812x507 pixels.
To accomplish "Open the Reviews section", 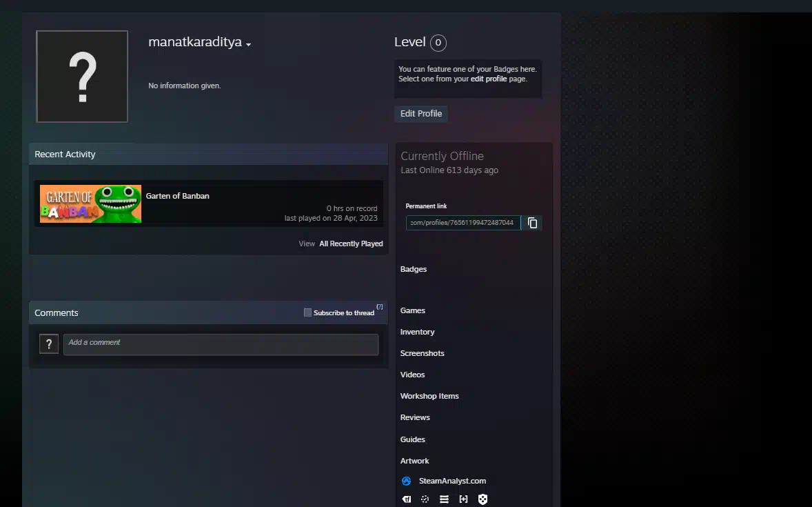I will click(x=415, y=417).
